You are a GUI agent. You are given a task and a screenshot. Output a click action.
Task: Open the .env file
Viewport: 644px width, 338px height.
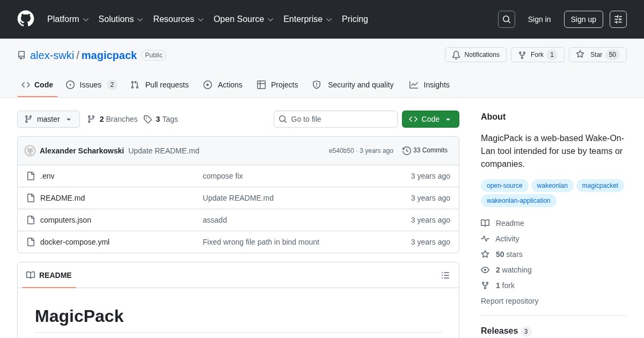click(x=47, y=176)
